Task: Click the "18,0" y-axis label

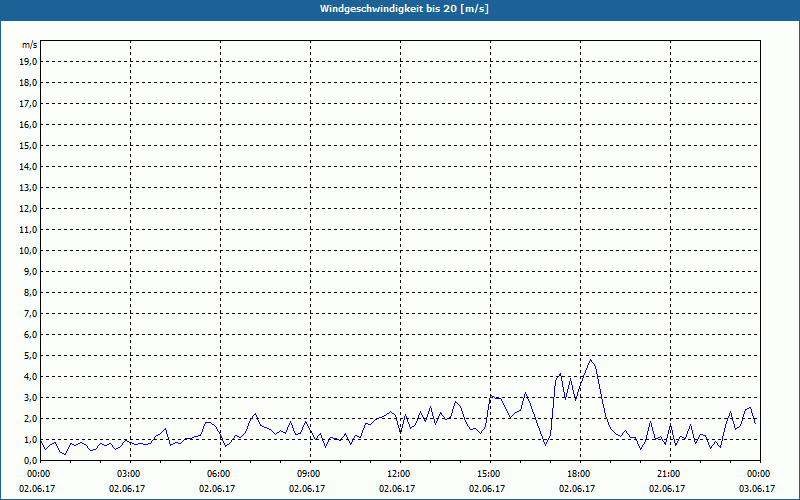Action: click(x=28, y=83)
